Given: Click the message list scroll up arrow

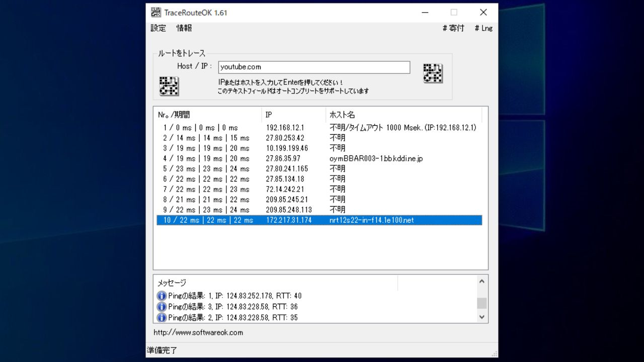Looking at the screenshot, I should 482,282.
